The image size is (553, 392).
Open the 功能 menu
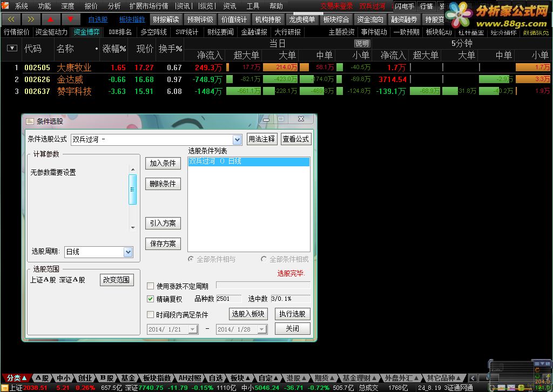44,6
